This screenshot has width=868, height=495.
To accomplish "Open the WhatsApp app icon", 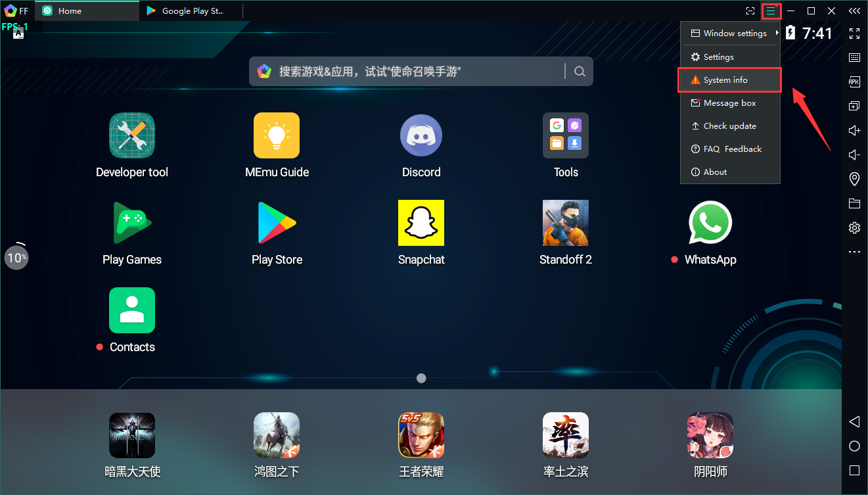I will [710, 224].
